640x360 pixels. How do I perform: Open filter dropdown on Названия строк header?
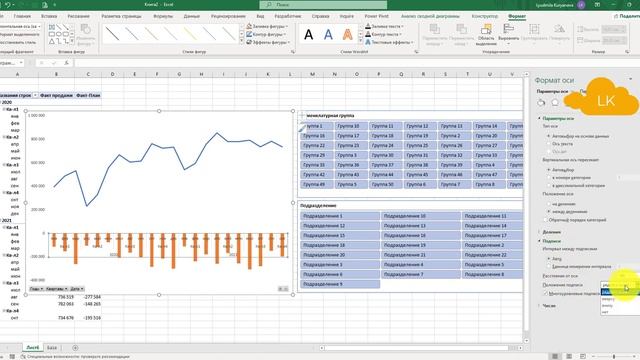point(35,95)
